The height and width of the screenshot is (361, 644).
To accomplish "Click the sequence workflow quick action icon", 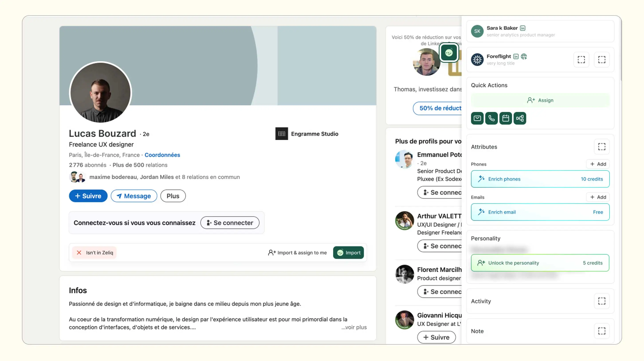I will click(520, 118).
